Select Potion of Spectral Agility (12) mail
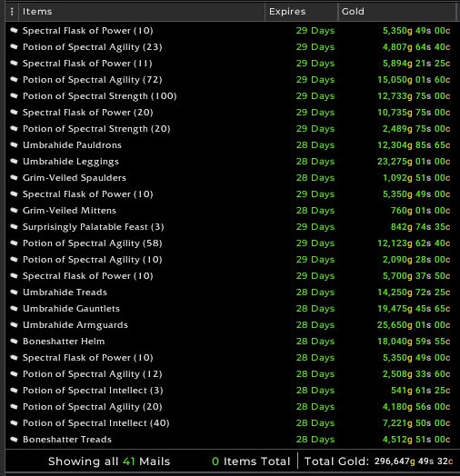This screenshot has width=460, height=476. pyautogui.click(x=231, y=374)
